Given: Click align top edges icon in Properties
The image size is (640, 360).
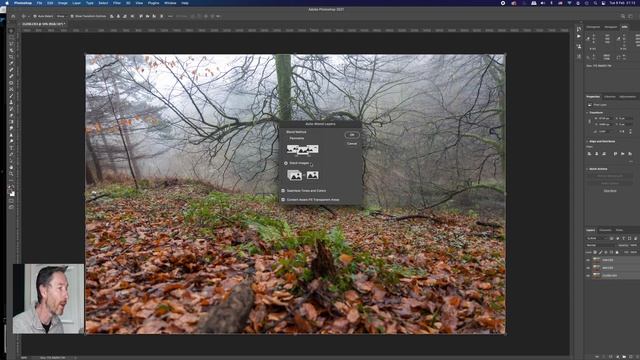Looking at the screenshot, I should click(616, 153).
